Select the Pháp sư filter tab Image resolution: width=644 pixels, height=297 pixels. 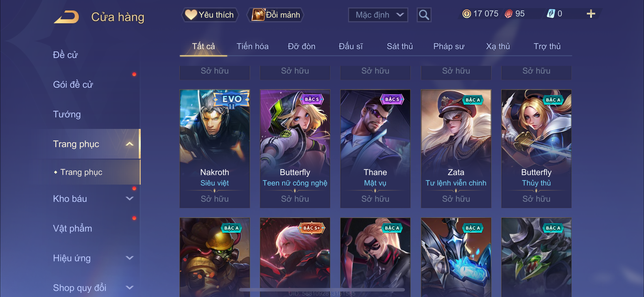[449, 46]
